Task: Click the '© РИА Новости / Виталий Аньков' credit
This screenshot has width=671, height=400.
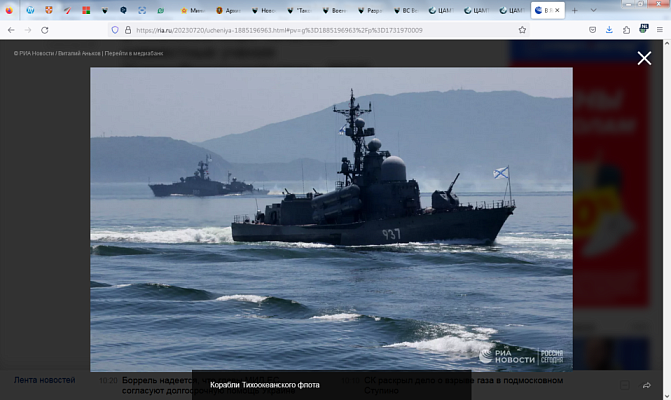Action: [x=57, y=53]
